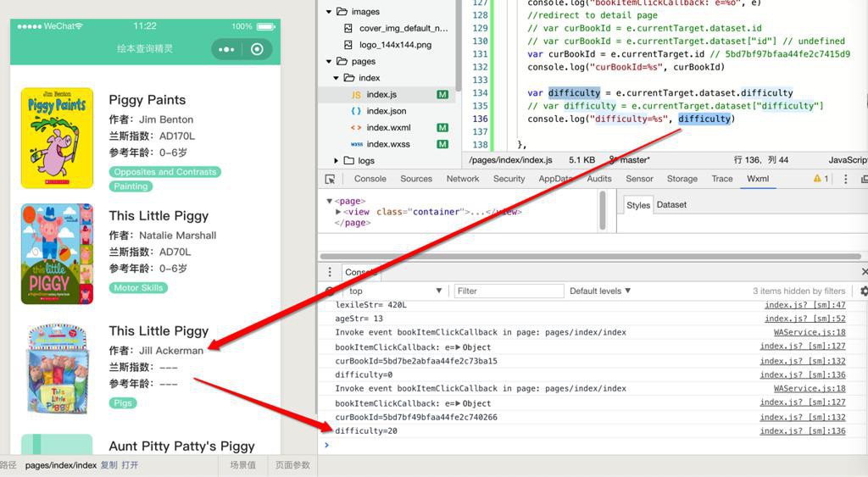Click the index.wxss modified M badge
Screen dimensions: 868x477
click(x=442, y=144)
